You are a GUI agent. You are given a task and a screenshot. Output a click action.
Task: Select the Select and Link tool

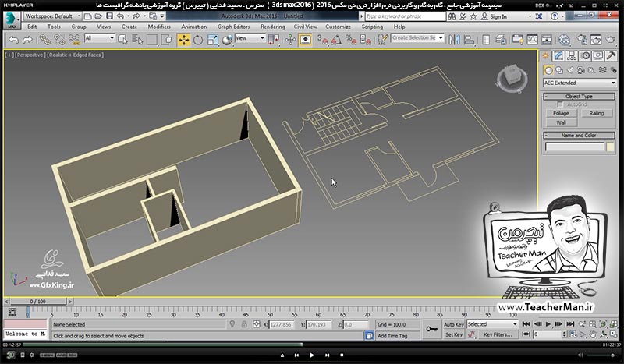44,40
